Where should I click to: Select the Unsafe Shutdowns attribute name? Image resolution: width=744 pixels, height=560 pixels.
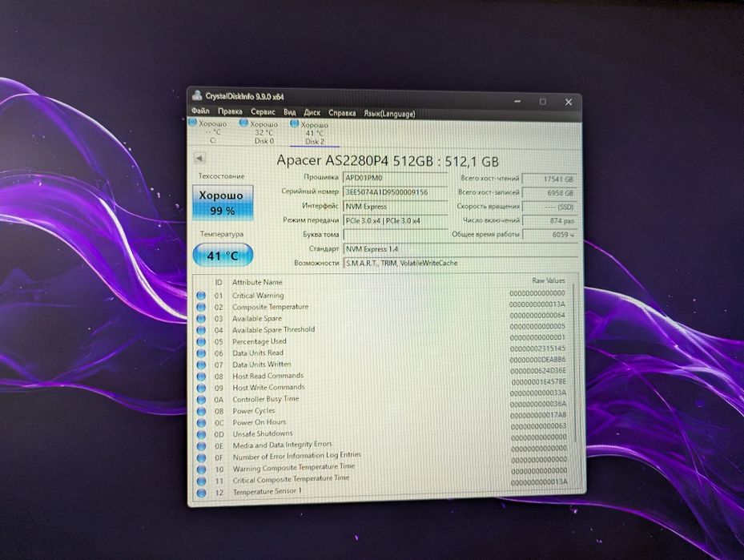(x=263, y=433)
